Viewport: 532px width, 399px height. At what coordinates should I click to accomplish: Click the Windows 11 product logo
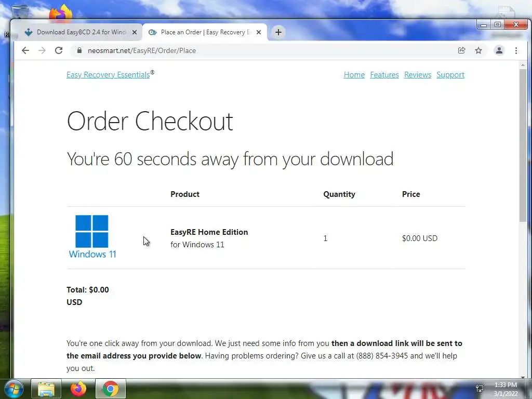(x=92, y=236)
